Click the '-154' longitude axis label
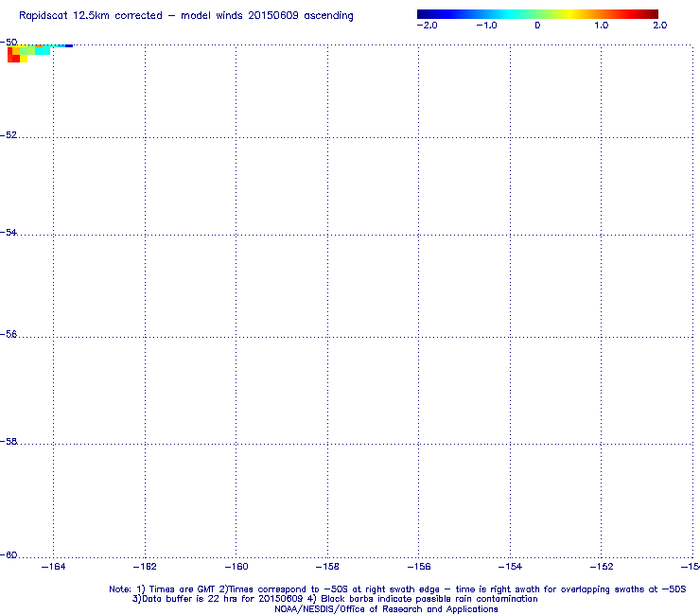This screenshot has height=615, width=700. (x=510, y=567)
